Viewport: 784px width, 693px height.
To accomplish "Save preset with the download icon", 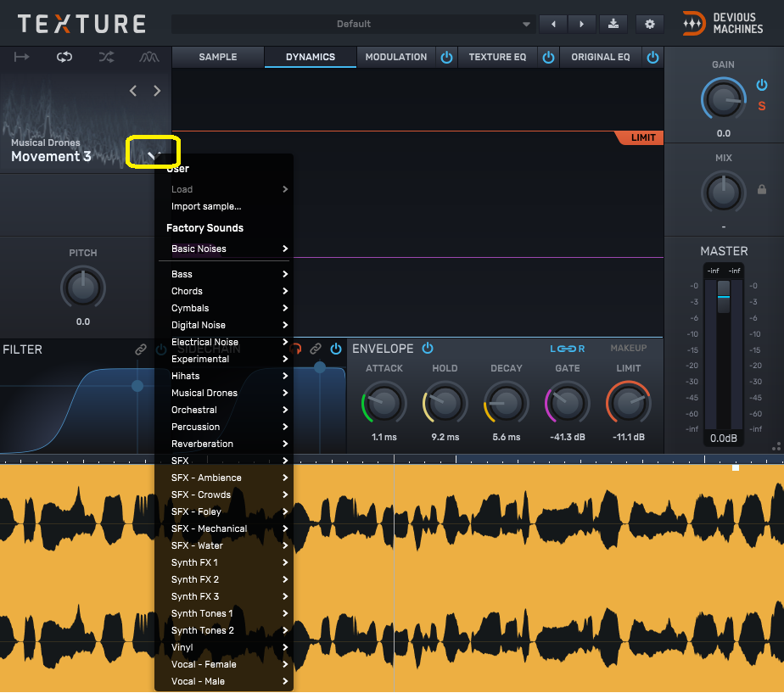I will (x=613, y=24).
